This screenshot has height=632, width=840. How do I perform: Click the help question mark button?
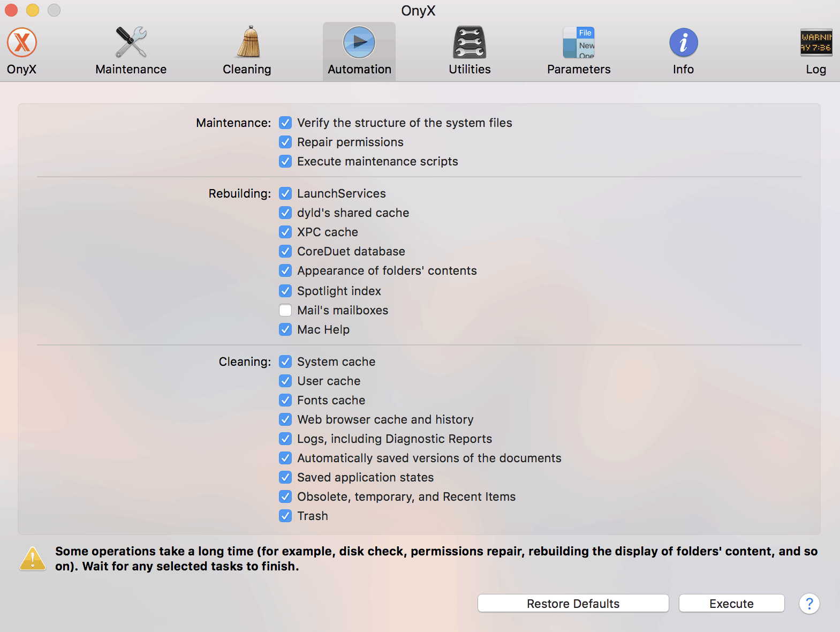[x=809, y=604]
